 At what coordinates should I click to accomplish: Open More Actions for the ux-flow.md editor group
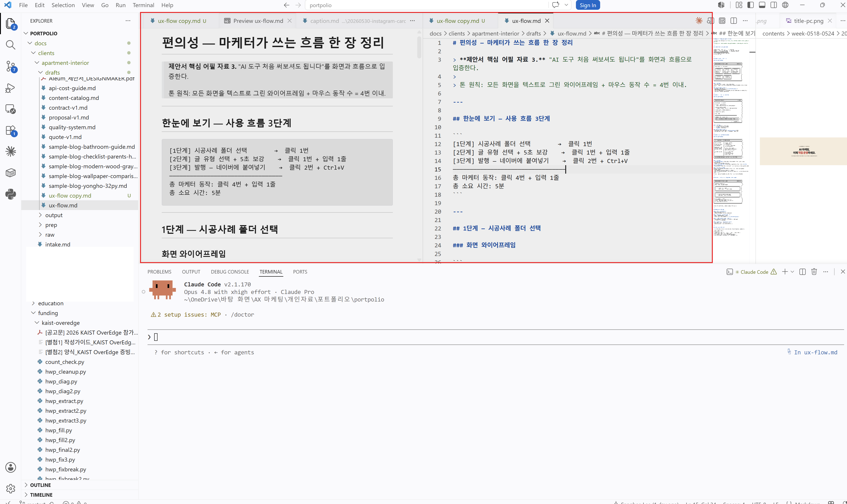point(745,21)
